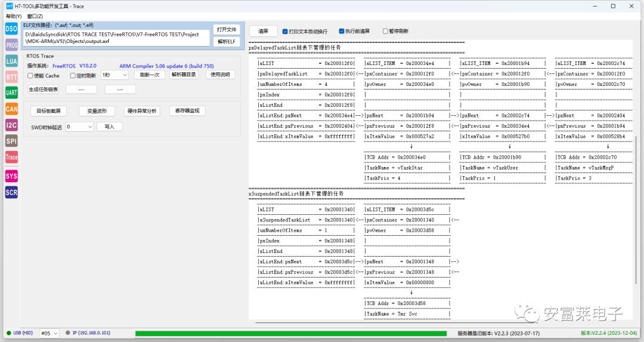Click the TaskName = Tmr Svc entry

[391, 313]
